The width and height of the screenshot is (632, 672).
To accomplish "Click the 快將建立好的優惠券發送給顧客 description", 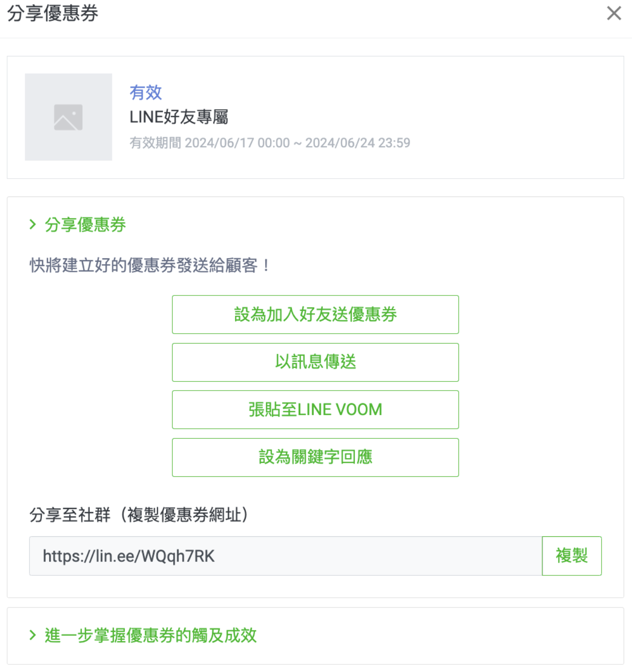I will [x=150, y=265].
